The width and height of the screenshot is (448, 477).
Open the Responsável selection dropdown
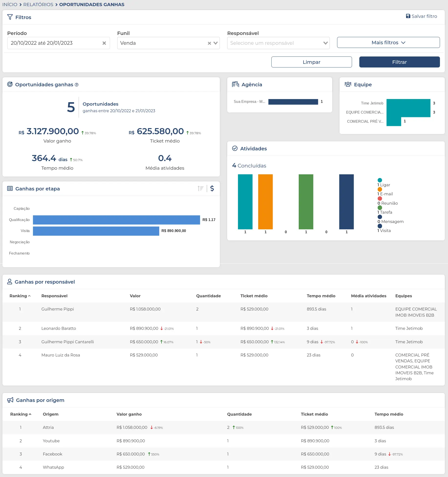[x=278, y=43]
